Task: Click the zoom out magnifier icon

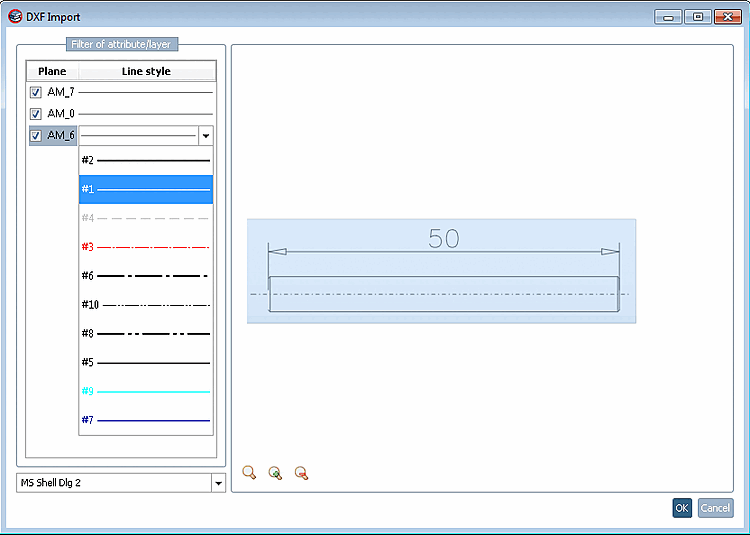Action: (301, 472)
